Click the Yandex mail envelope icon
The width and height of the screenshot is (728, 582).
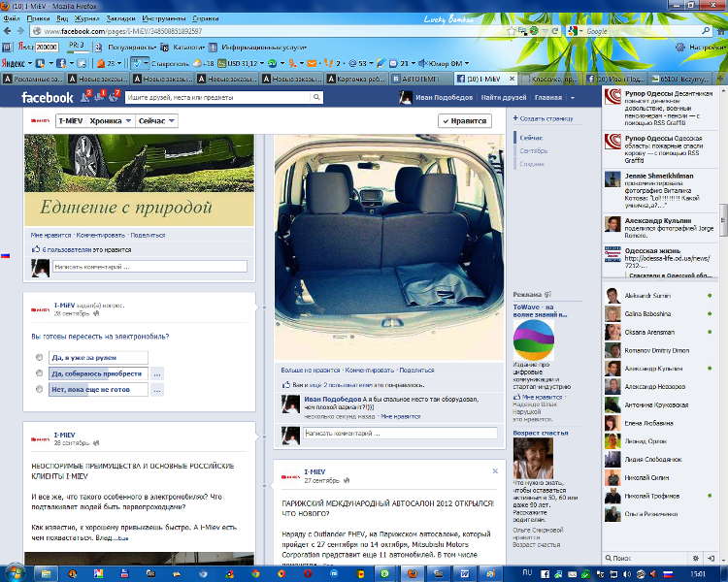[x=312, y=63]
